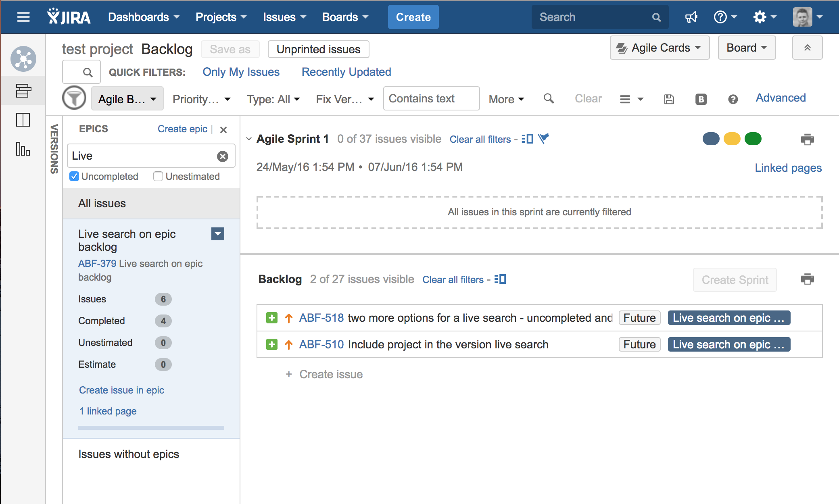Click the save filter floppy icon

669,99
